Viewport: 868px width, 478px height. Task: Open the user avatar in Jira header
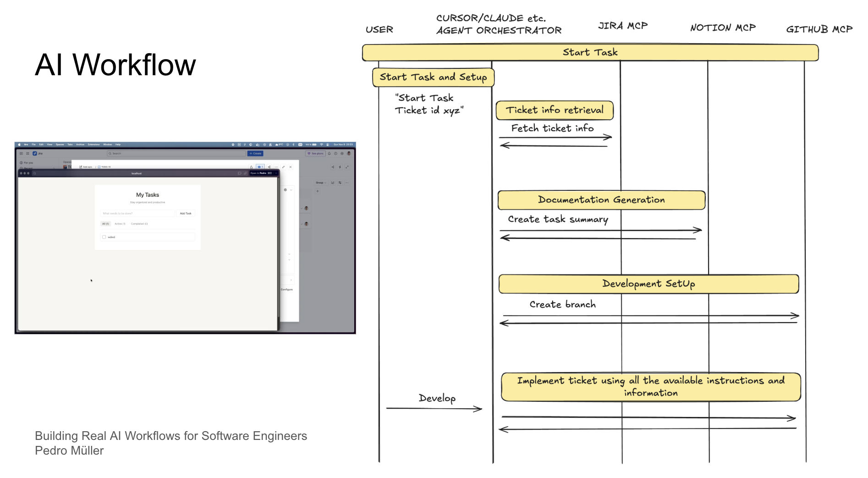(x=349, y=153)
